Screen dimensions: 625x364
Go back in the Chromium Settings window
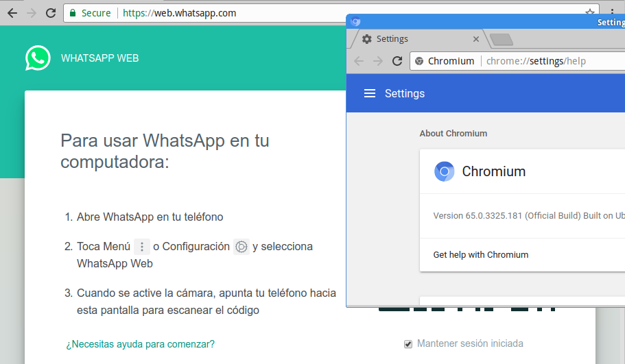coord(359,61)
